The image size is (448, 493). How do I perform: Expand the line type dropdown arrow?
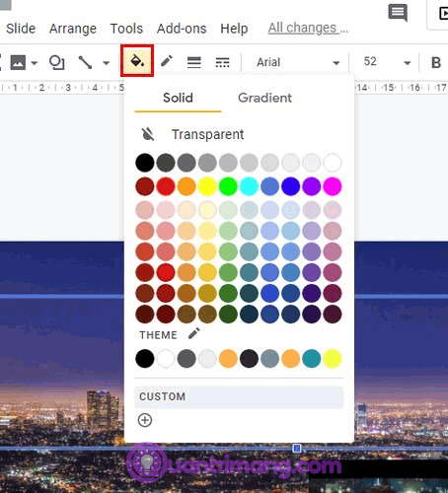pos(106,62)
